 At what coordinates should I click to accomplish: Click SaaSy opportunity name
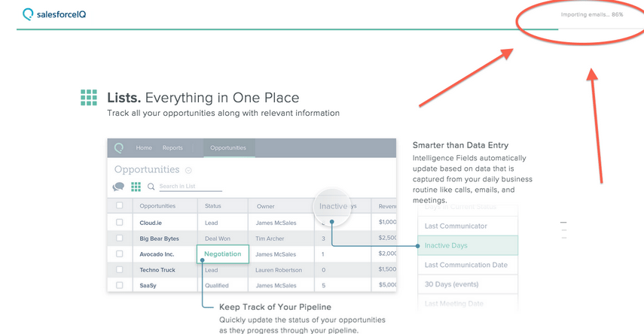(x=148, y=286)
